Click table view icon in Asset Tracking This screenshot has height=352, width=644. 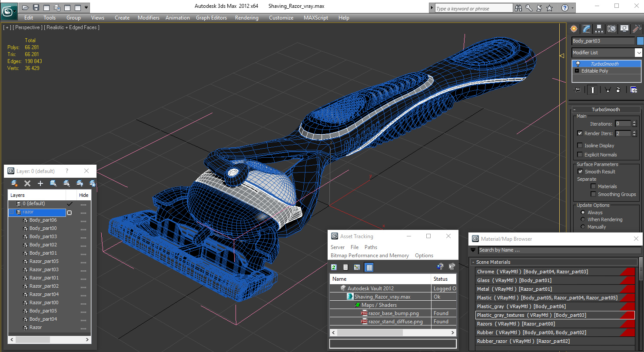coord(369,267)
